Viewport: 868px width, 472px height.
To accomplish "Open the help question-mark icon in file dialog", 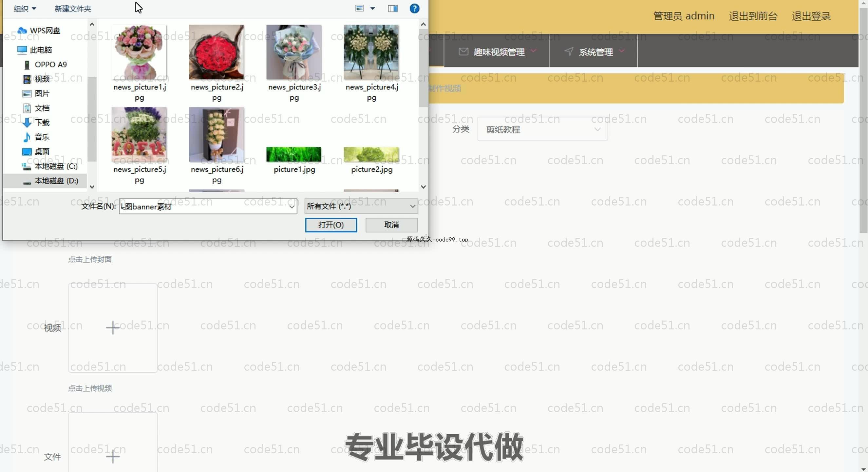I will point(414,9).
